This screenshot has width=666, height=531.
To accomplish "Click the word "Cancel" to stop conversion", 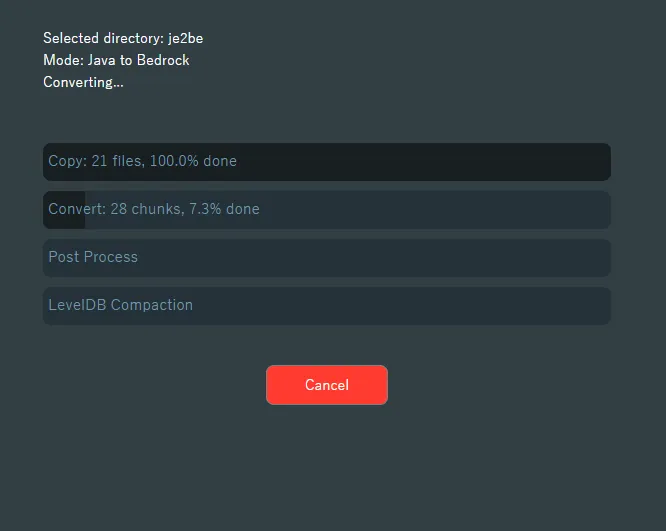I will point(326,385).
